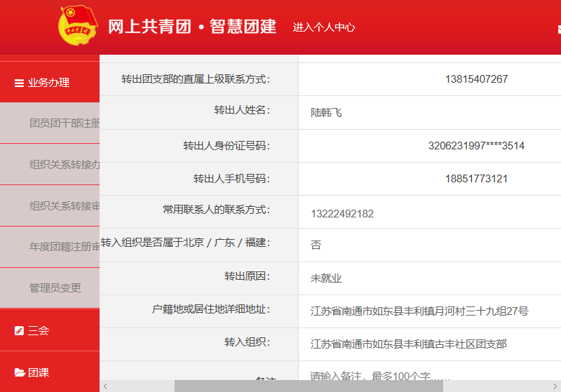The height and width of the screenshot is (392, 561).
Task: Open 进入个人中心 link in header
Action: pyautogui.click(x=323, y=27)
